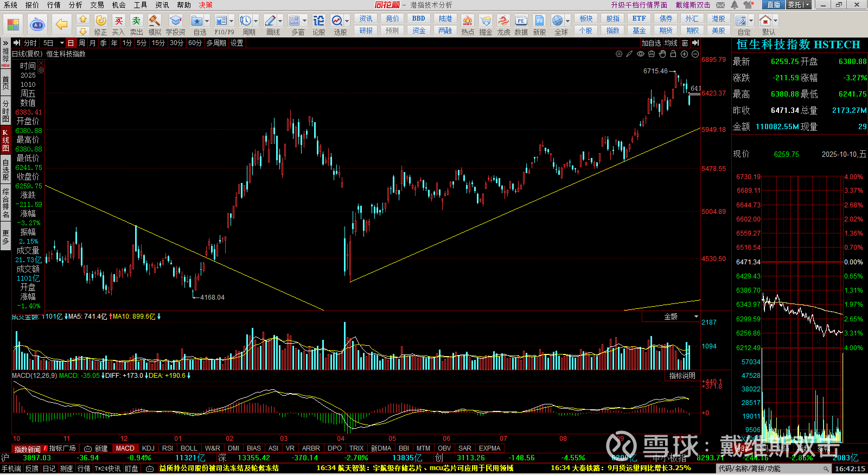The height and width of the screenshot is (475, 868).
Task: Toggle 均线 moving average display
Action: point(671,43)
